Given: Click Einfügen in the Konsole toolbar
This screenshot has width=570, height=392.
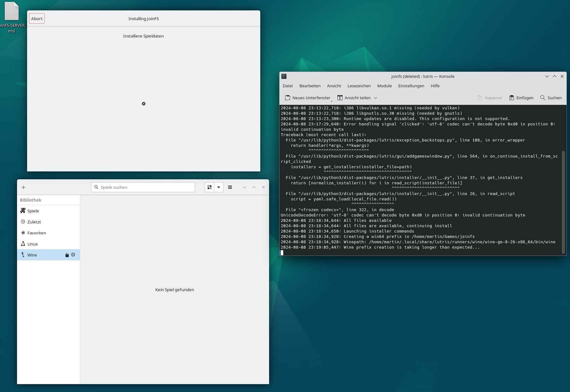Looking at the screenshot, I should point(521,98).
